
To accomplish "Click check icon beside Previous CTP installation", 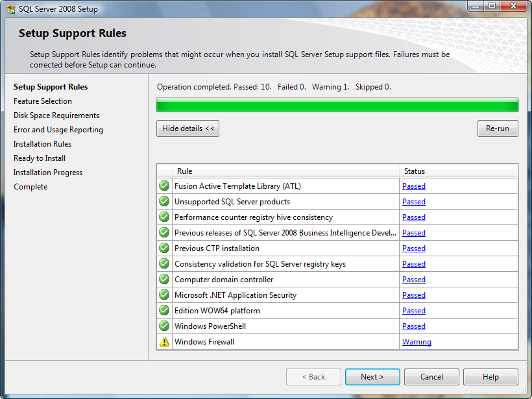I will [164, 248].
